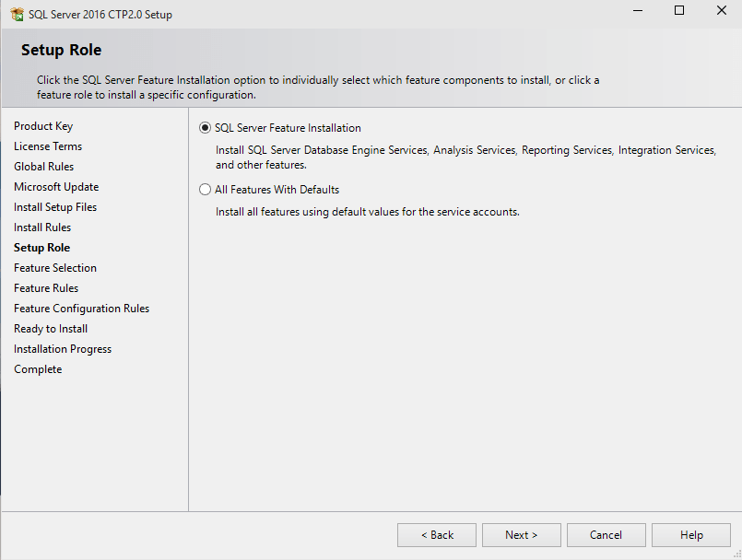Image resolution: width=742 pixels, height=560 pixels.
Task: Maximize the setup window
Action: pos(679,10)
